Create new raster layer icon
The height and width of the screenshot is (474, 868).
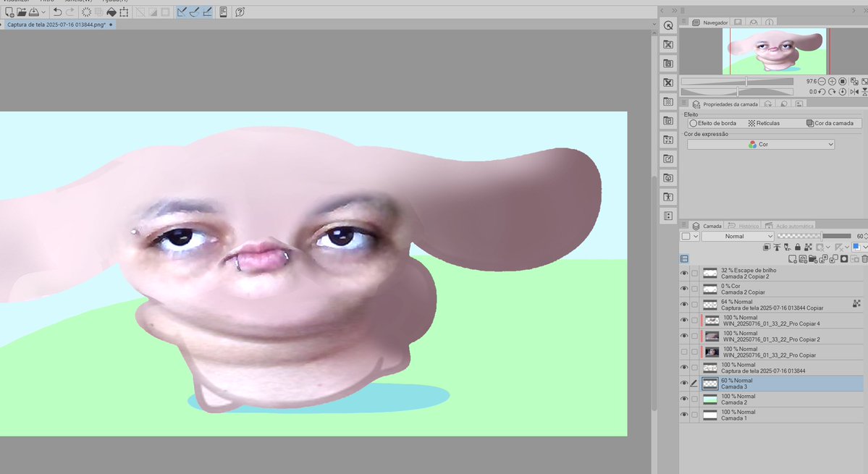coord(793,259)
